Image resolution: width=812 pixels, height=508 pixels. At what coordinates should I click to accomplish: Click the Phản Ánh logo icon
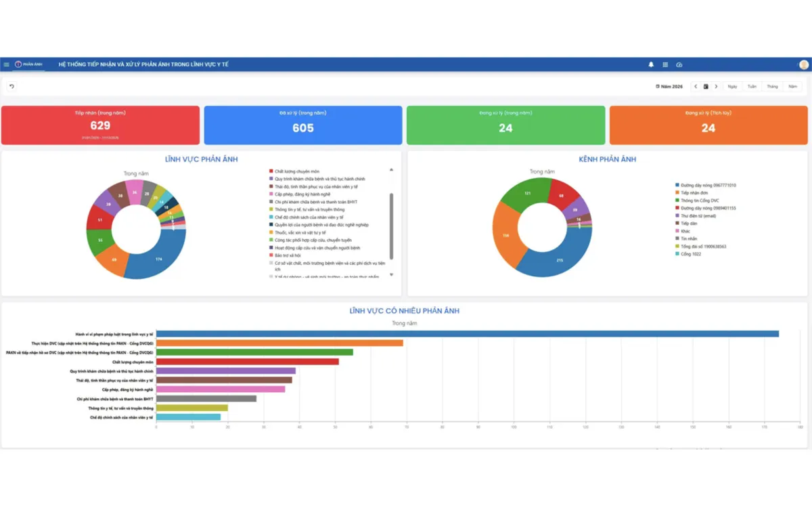(x=18, y=65)
